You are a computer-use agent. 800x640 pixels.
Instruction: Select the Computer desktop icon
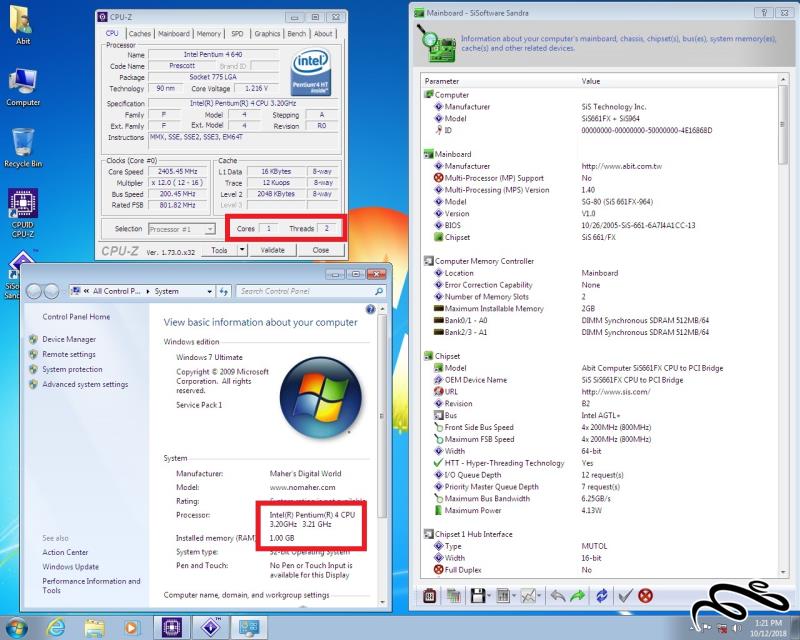click(22, 87)
